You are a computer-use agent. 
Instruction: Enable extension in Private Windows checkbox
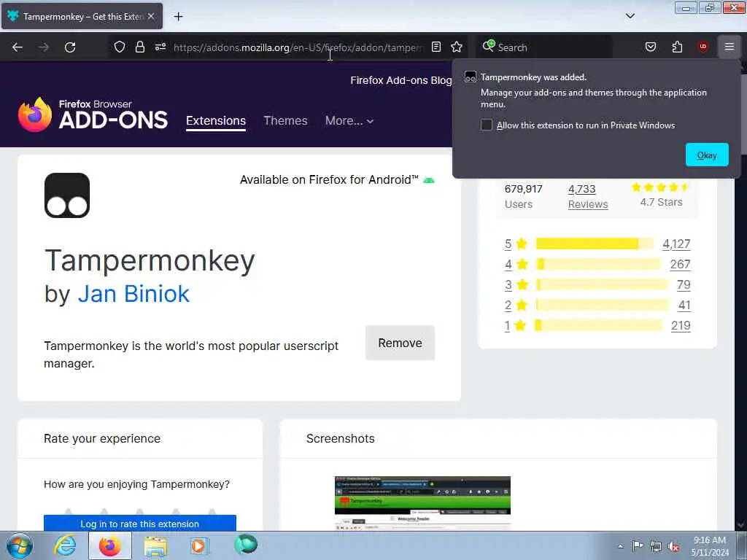pyautogui.click(x=486, y=125)
